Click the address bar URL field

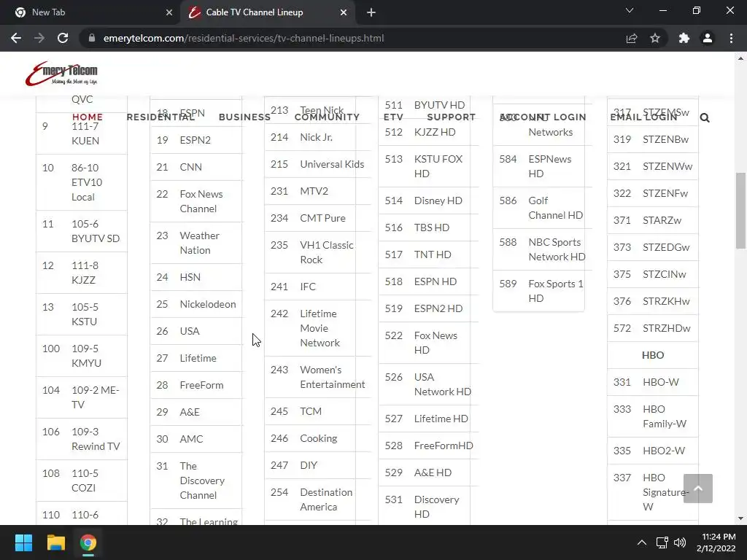352,38
